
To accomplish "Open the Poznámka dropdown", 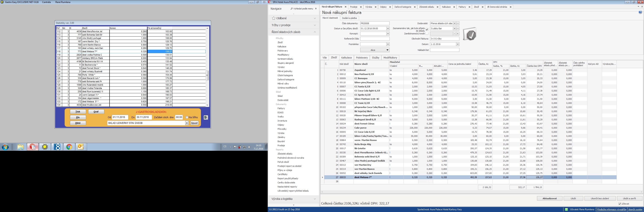I will pos(388,44).
